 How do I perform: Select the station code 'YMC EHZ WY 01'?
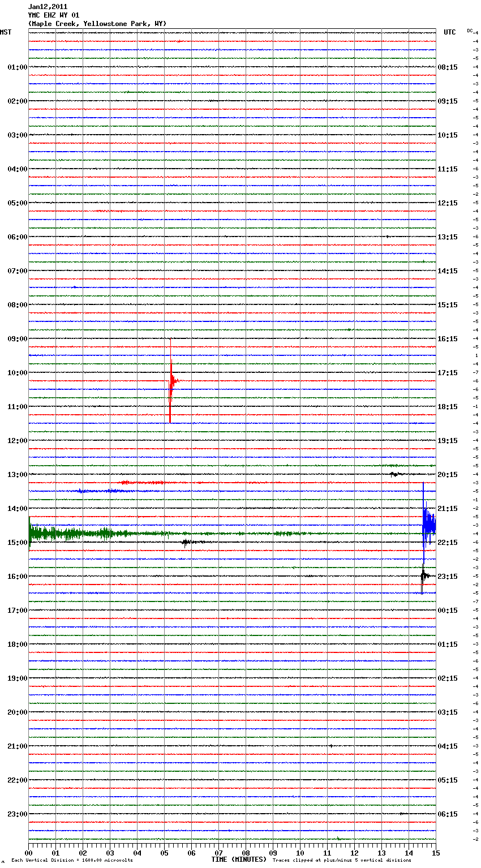tap(54, 15)
